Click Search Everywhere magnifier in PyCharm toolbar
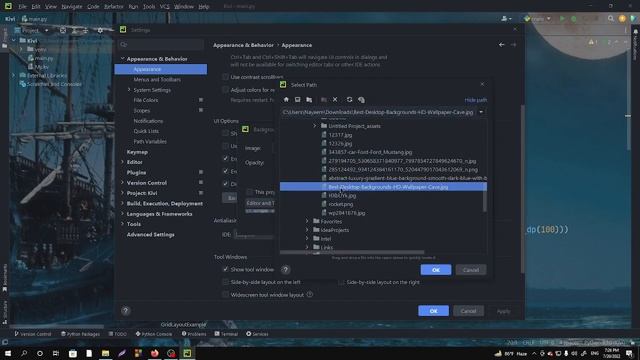Screen dimensions: 640x360 click(x=611, y=18)
